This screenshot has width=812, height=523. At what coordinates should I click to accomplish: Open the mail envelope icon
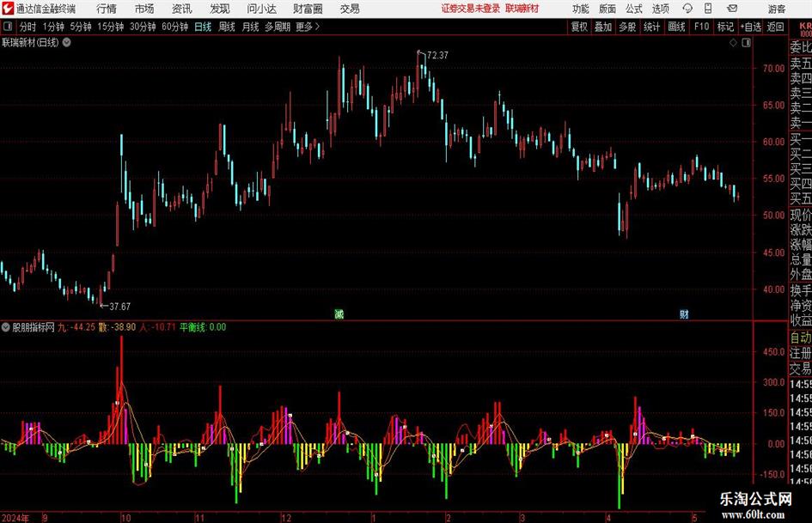pos(732,9)
